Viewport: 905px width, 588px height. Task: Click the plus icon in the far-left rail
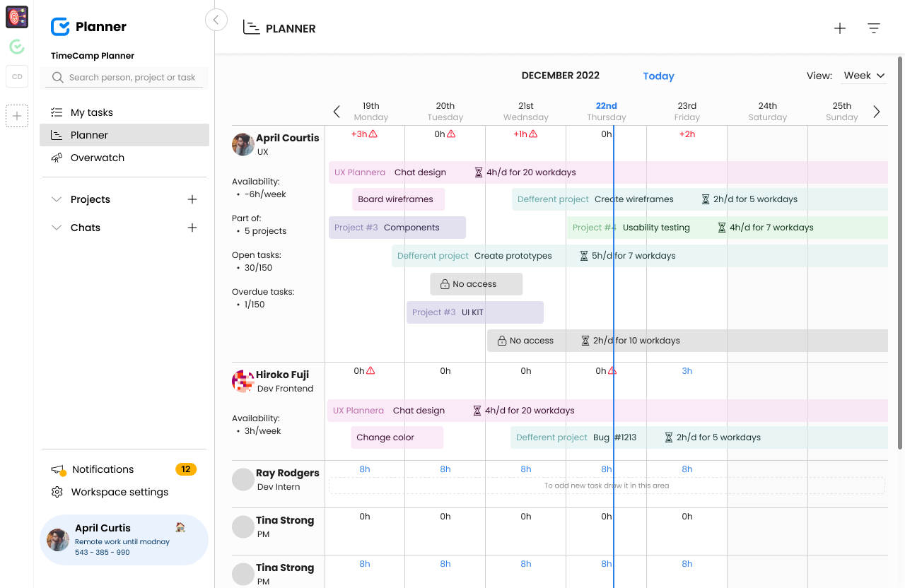click(16, 115)
